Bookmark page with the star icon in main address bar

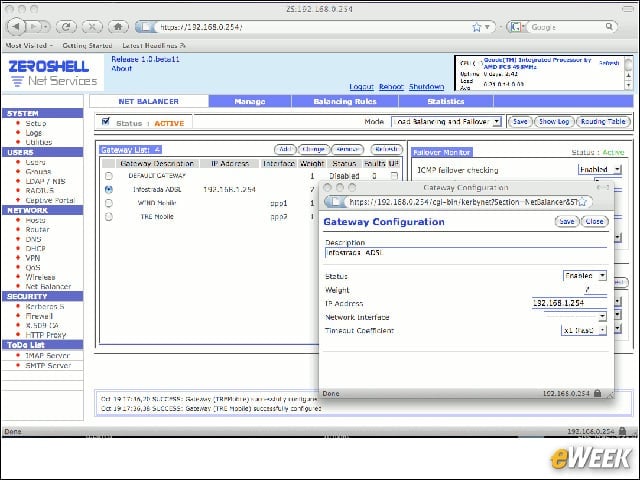click(x=476, y=27)
